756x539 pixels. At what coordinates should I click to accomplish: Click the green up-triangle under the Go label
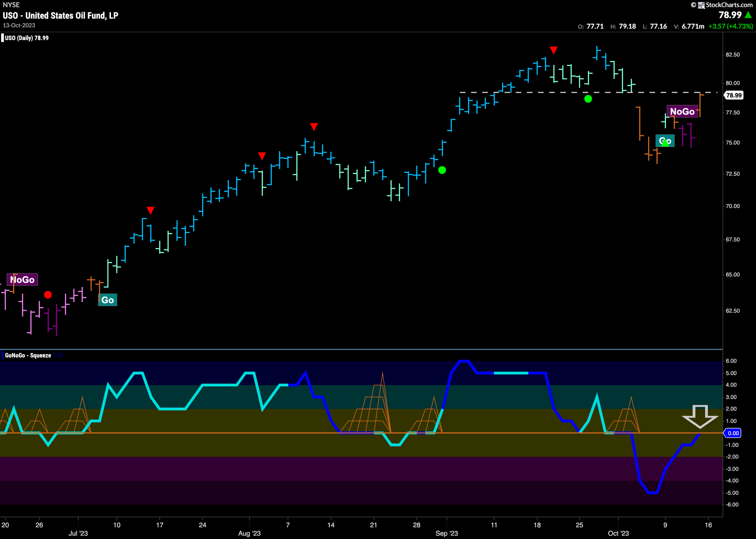click(x=665, y=143)
